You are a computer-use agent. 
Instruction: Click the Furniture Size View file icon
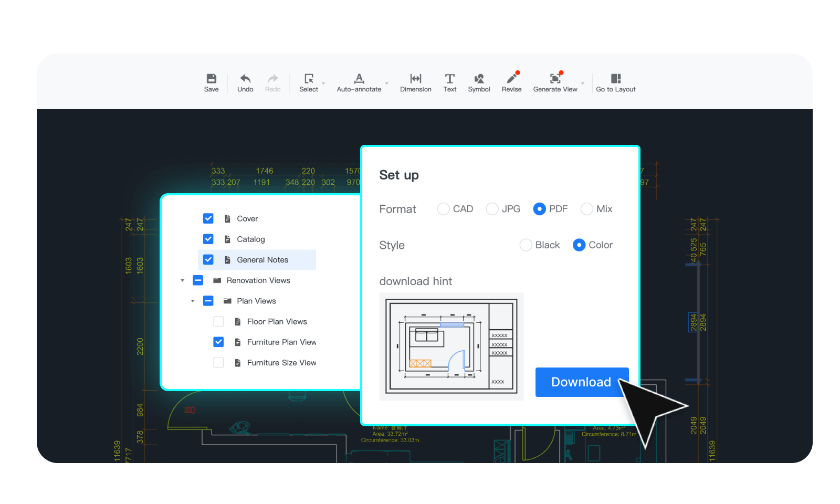tap(238, 363)
